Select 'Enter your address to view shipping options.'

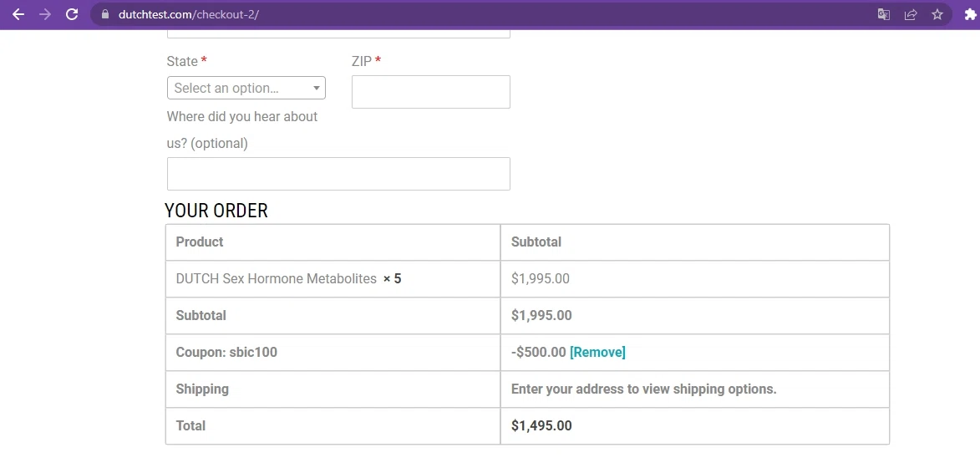644,389
